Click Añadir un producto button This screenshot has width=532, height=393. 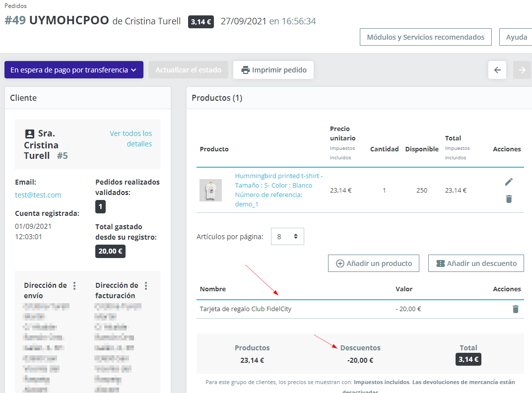[x=374, y=263]
